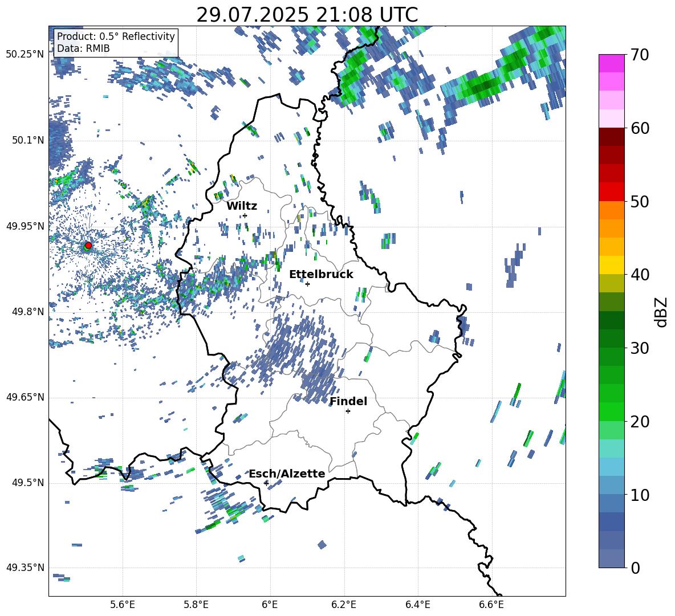Click the yellow colorbar swatch near 40
Screen dimensions: 675x616
pyautogui.click(x=612, y=266)
